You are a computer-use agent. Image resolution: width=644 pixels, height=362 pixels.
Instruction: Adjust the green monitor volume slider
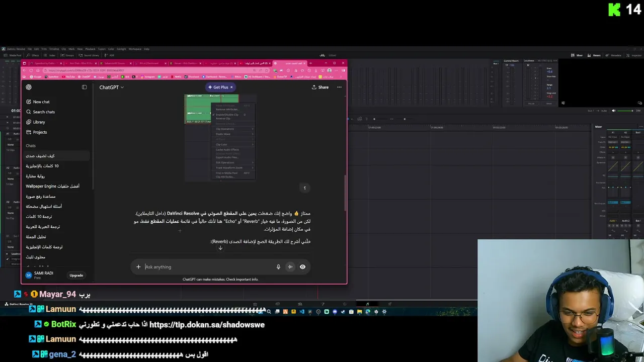point(625,111)
